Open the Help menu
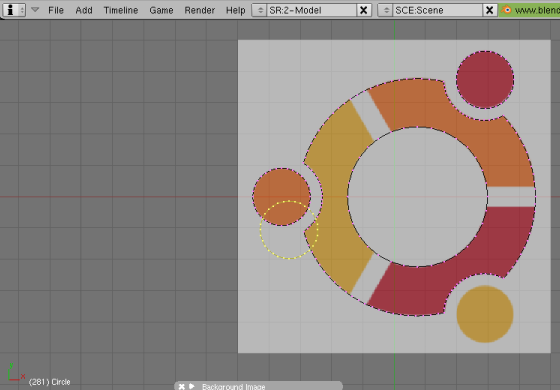 coord(235,10)
